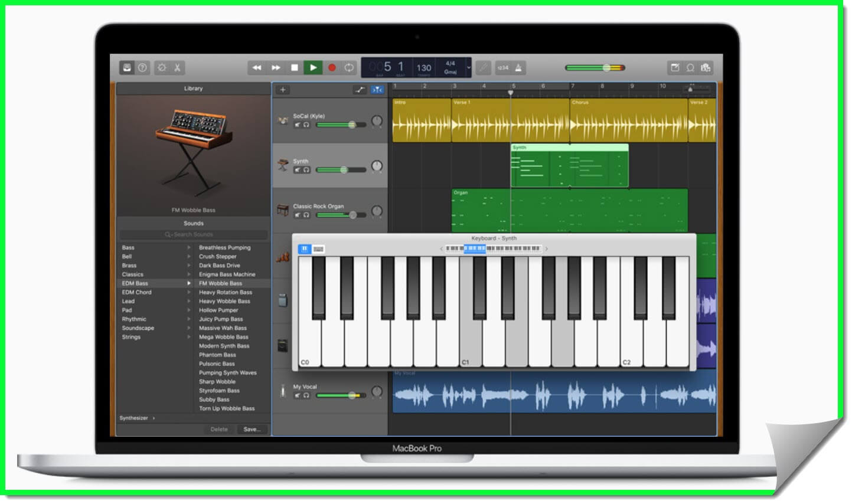Image resolution: width=852 pixels, height=504 pixels.
Task: Click the red Record button
Action: coord(332,68)
